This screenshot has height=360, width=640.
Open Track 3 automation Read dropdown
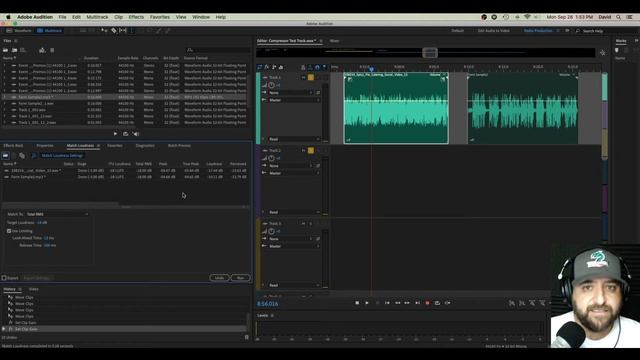[x=294, y=285]
